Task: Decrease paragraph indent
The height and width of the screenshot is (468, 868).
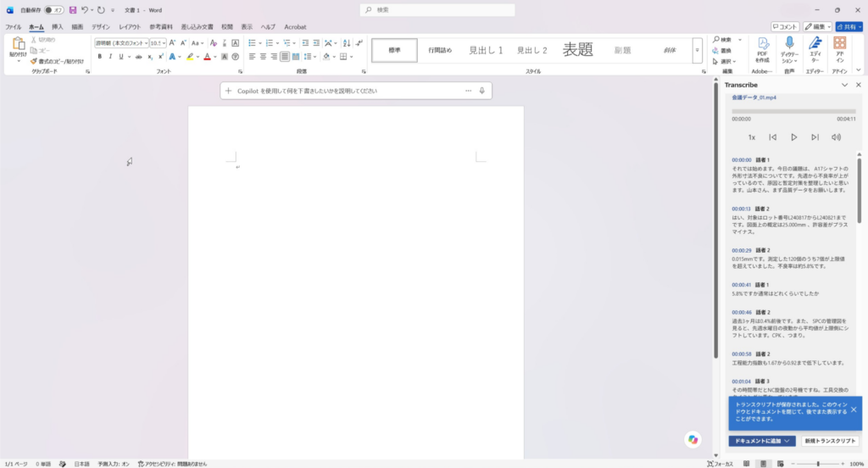Action: 305,42
